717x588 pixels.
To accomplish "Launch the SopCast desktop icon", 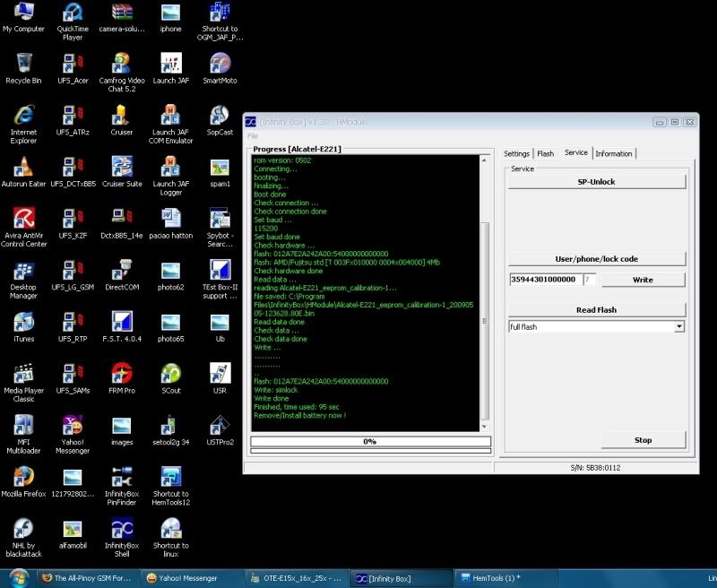I will pos(219,116).
